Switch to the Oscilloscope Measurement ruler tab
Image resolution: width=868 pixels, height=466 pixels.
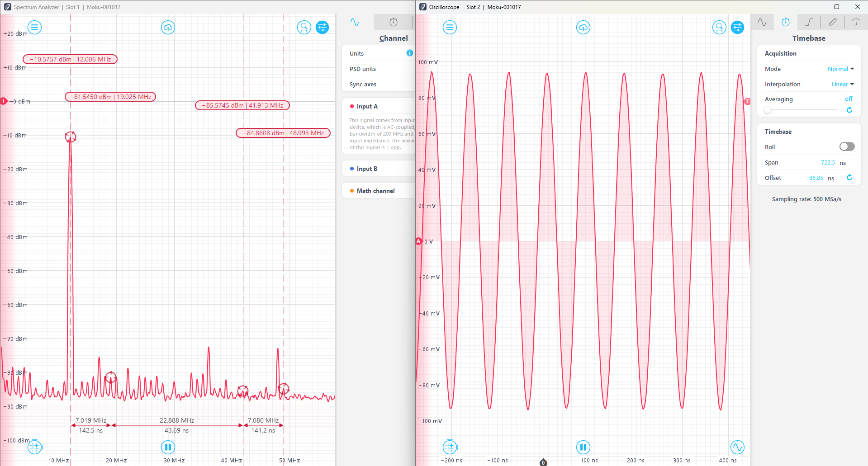point(833,22)
